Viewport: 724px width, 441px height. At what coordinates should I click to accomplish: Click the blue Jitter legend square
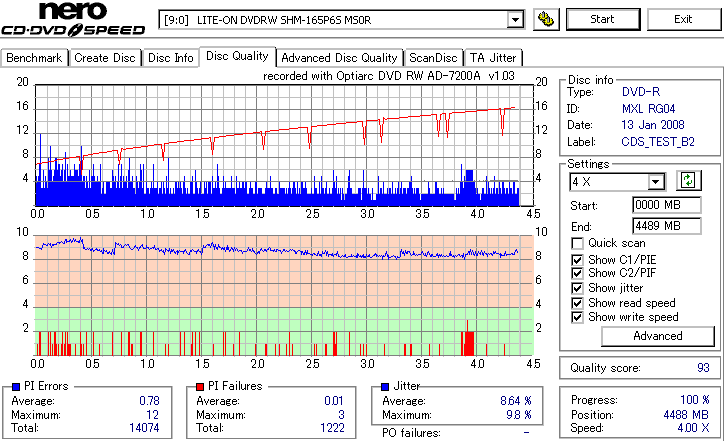pyautogui.click(x=385, y=387)
